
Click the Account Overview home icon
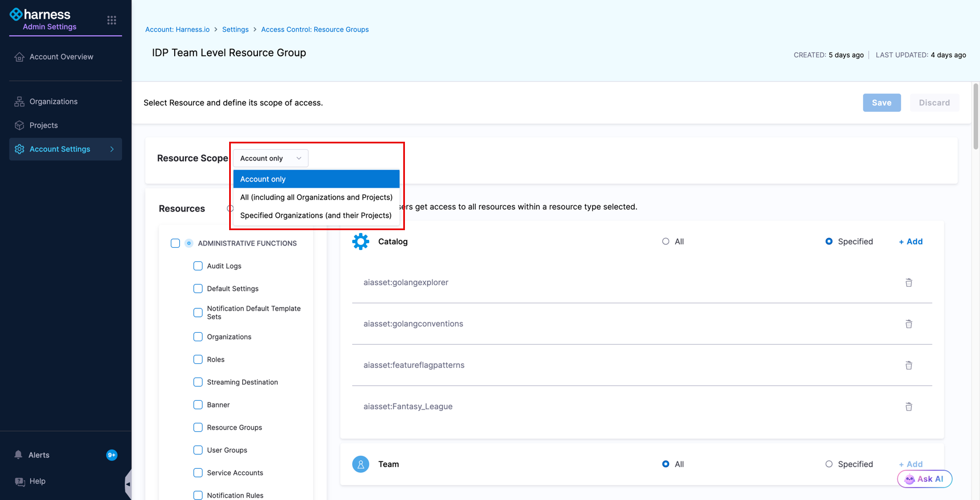coord(19,57)
